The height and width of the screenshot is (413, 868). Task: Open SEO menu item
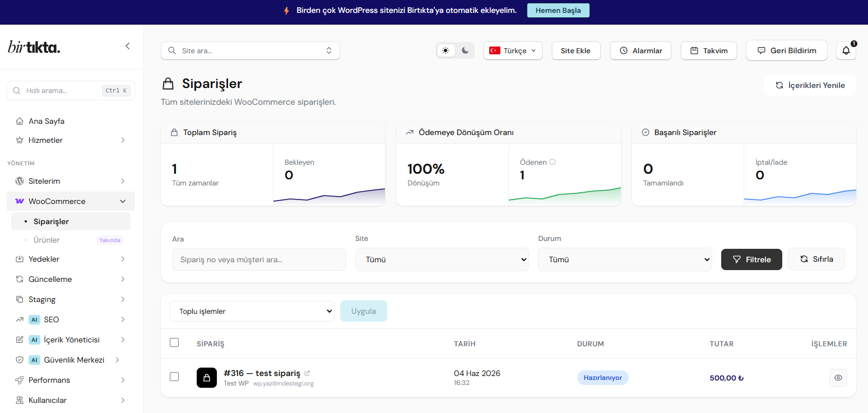pos(71,319)
